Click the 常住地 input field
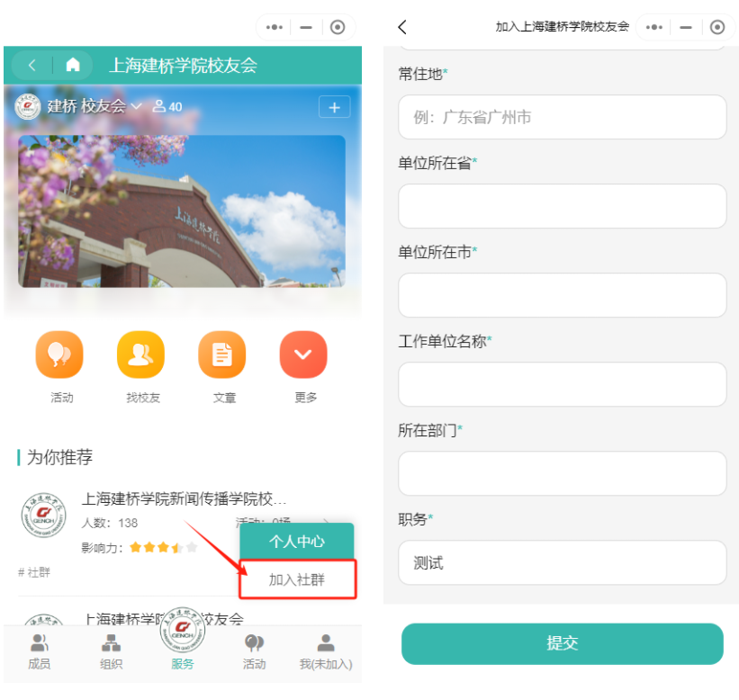Image resolution: width=739 pixels, height=700 pixels. click(x=562, y=117)
